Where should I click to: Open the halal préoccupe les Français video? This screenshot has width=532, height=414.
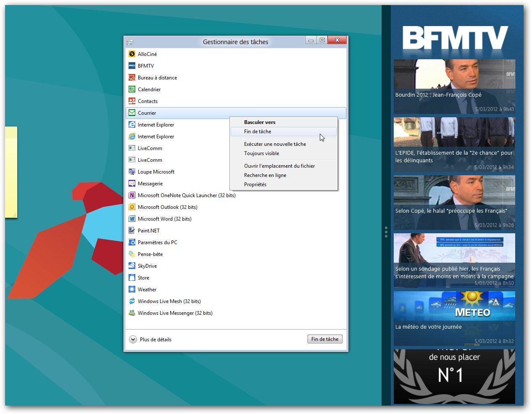454,203
